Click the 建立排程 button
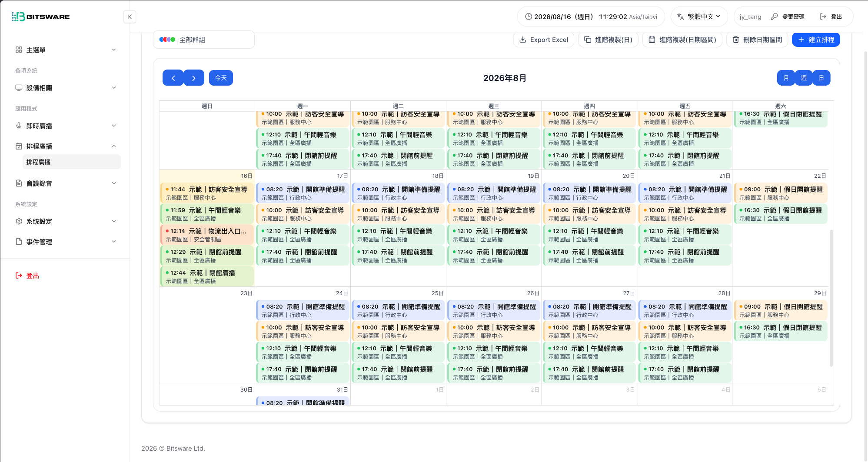The image size is (868, 462). click(816, 40)
